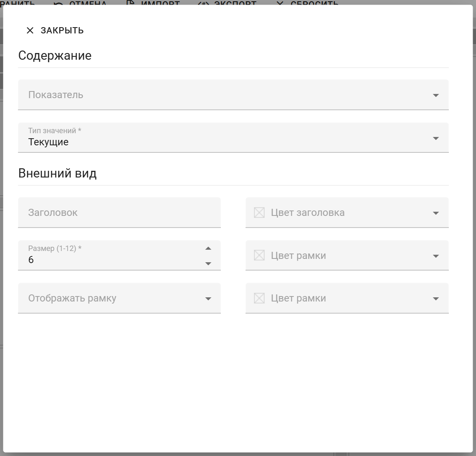The image size is (476, 456).
Task: Expand the Цвет заголовка dropdown arrow
Action: click(435, 213)
